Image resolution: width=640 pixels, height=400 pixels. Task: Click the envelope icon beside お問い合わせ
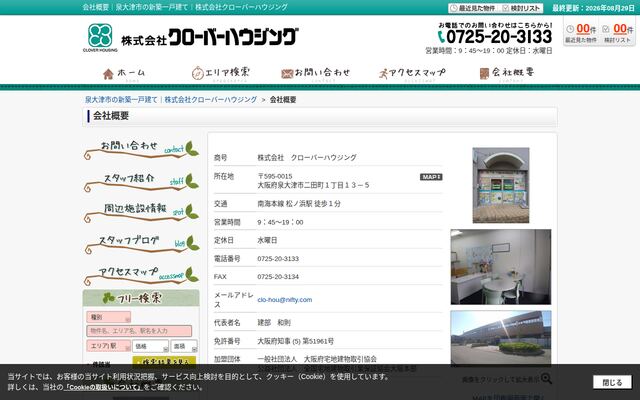tap(287, 74)
